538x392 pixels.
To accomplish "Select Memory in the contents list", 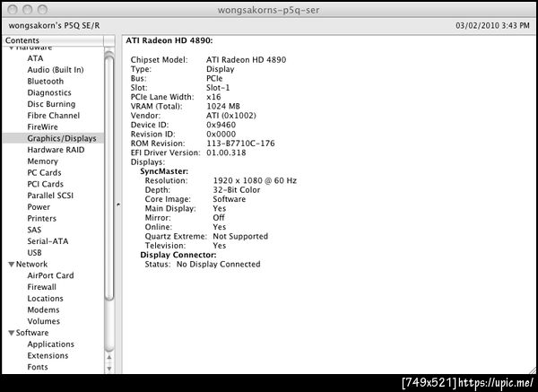I will coord(42,161).
